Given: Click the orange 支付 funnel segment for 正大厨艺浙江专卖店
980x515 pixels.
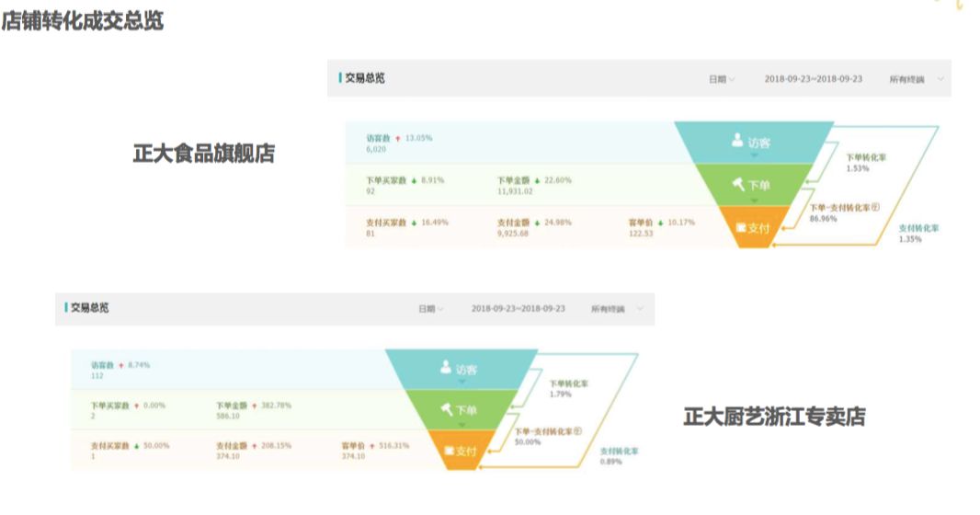Looking at the screenshot, I should (462, 449).
